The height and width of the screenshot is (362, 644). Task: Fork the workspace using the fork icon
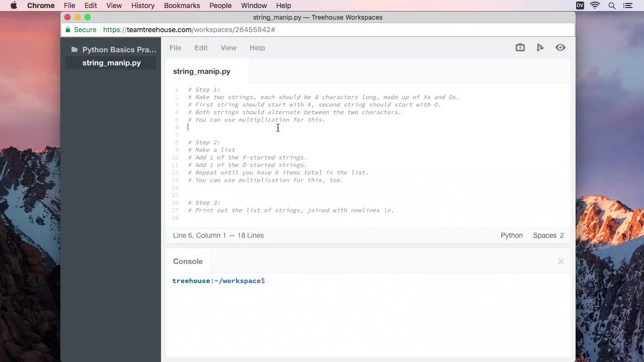540,47
